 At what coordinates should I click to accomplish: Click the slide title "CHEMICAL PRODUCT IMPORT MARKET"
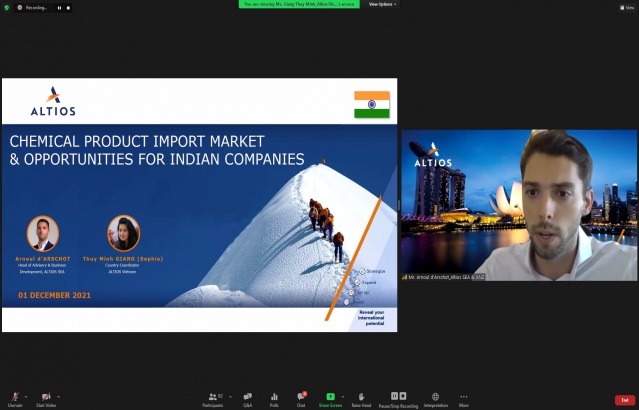137,141
